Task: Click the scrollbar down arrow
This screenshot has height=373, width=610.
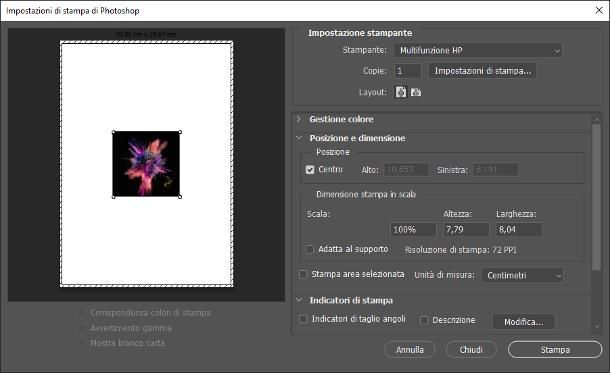Action: point(596,327)
